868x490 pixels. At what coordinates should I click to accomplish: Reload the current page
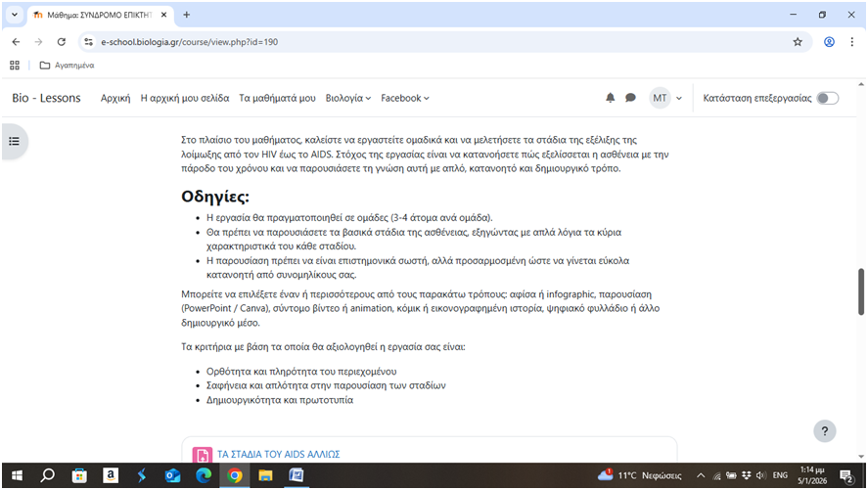(62, 42)
